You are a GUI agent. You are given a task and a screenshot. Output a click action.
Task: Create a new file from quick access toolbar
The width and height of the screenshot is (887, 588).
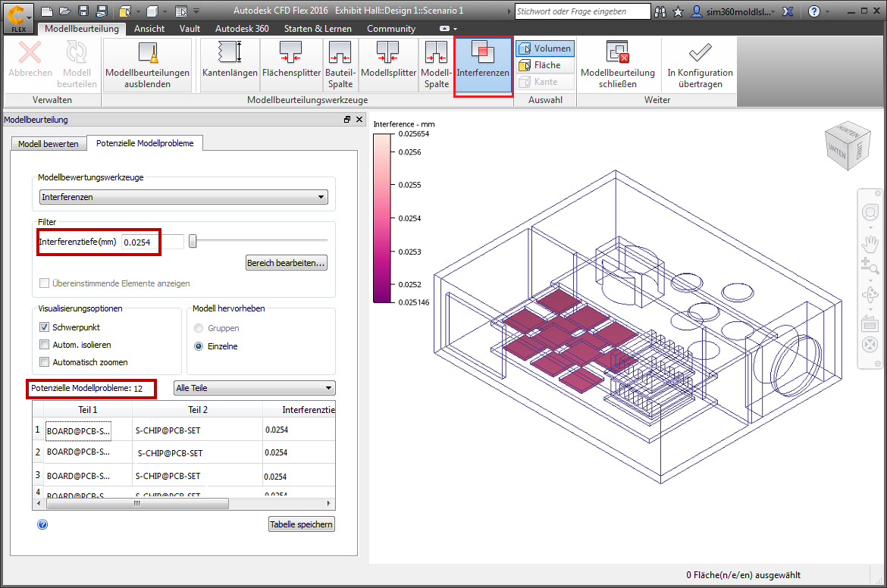click(x=48, y=11)
